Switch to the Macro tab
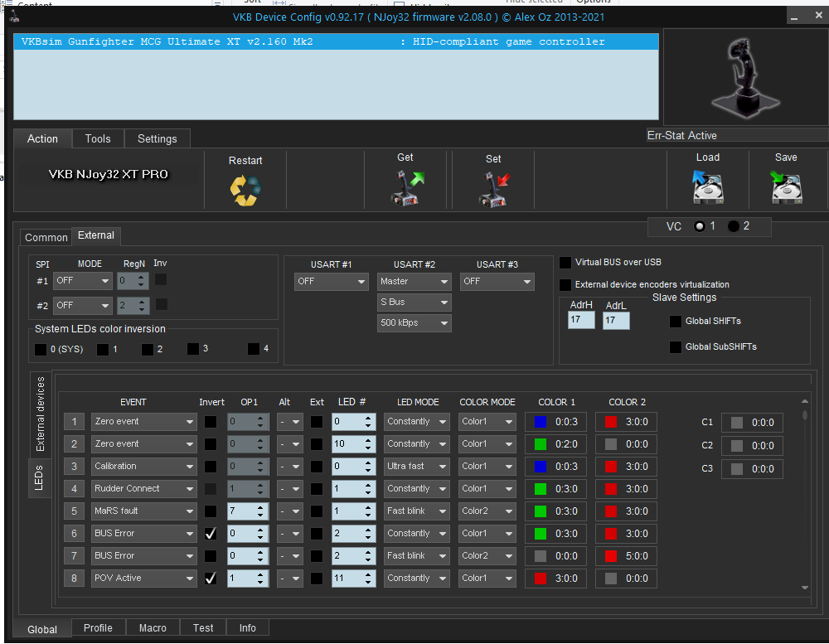 tap(153, 627)
